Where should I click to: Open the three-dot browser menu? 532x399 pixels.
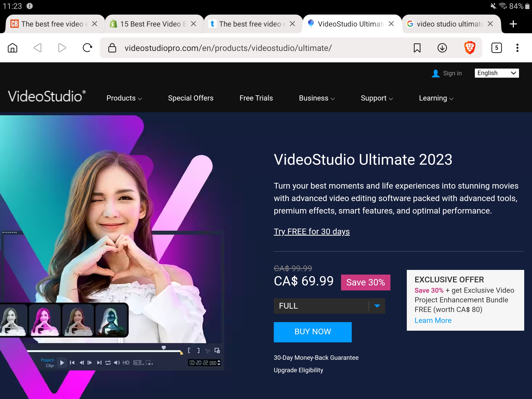517,48
